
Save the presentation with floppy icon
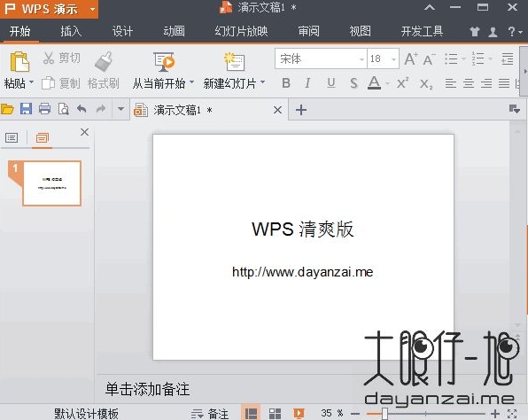coord(26,109)
